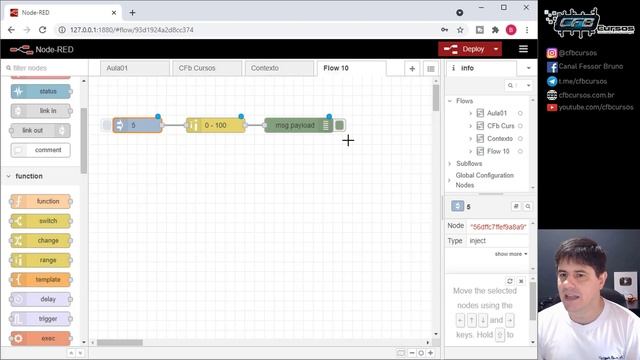640x360 pixels.
Task: Zoom in the workspace
Action: 431,353
